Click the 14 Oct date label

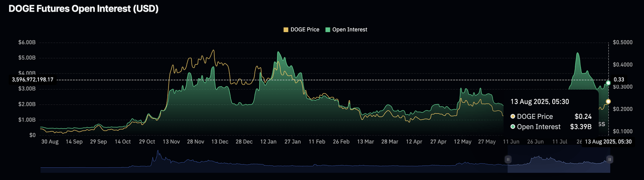[x=123, y=142]
